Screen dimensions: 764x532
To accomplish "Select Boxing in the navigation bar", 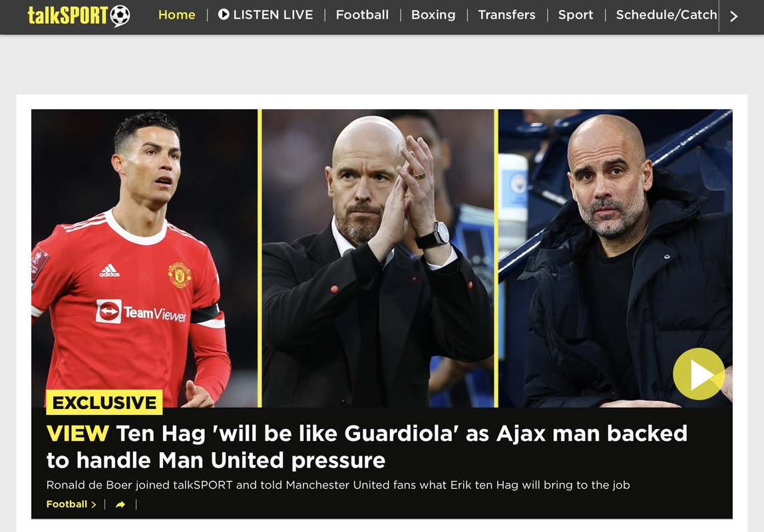I will [433, 15].
